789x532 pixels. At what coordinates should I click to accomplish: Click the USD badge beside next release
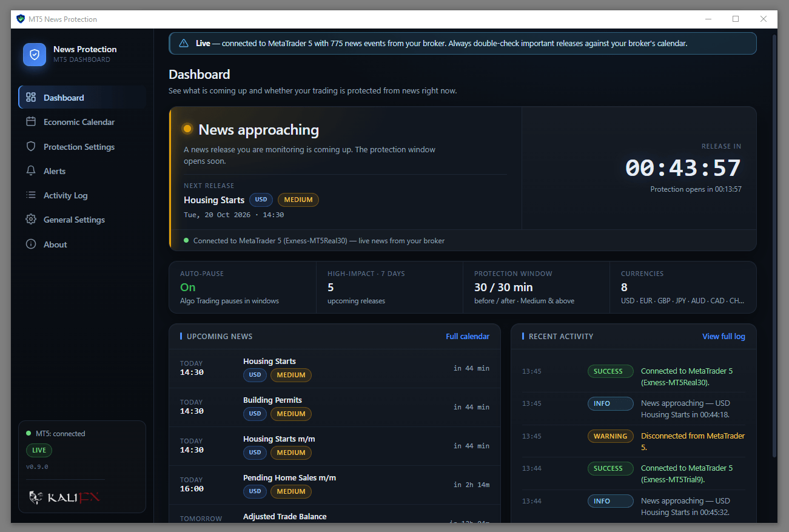(x=261, y=200)
